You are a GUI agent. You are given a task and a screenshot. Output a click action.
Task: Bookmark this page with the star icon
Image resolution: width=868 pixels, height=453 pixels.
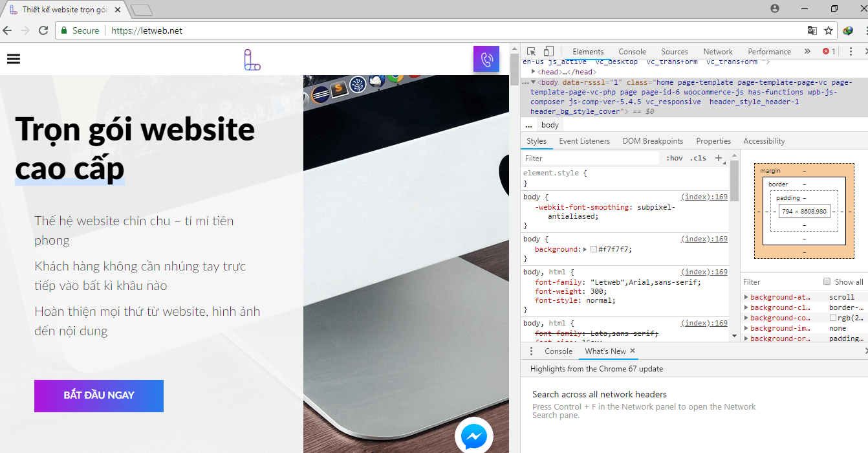[829, 30]
